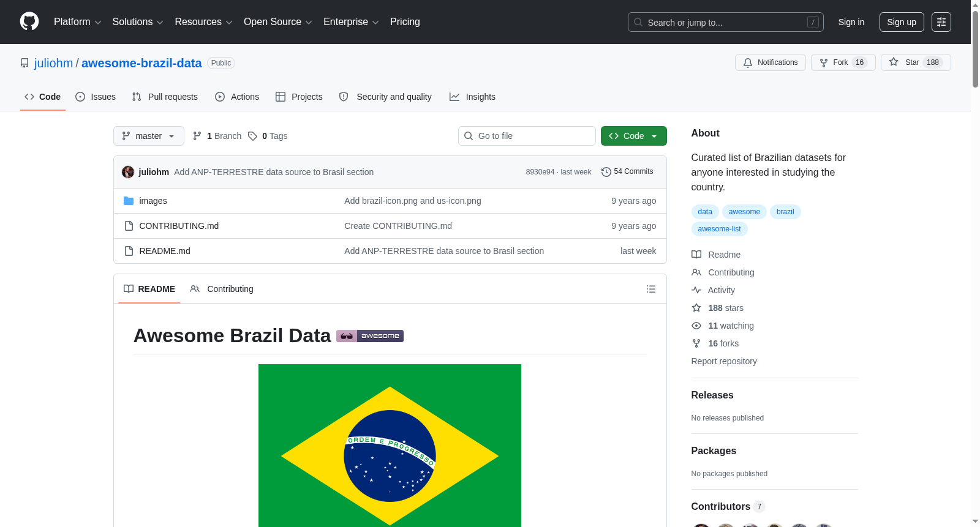
Task: Switch to the Insights tab
Action: (472, 97)
